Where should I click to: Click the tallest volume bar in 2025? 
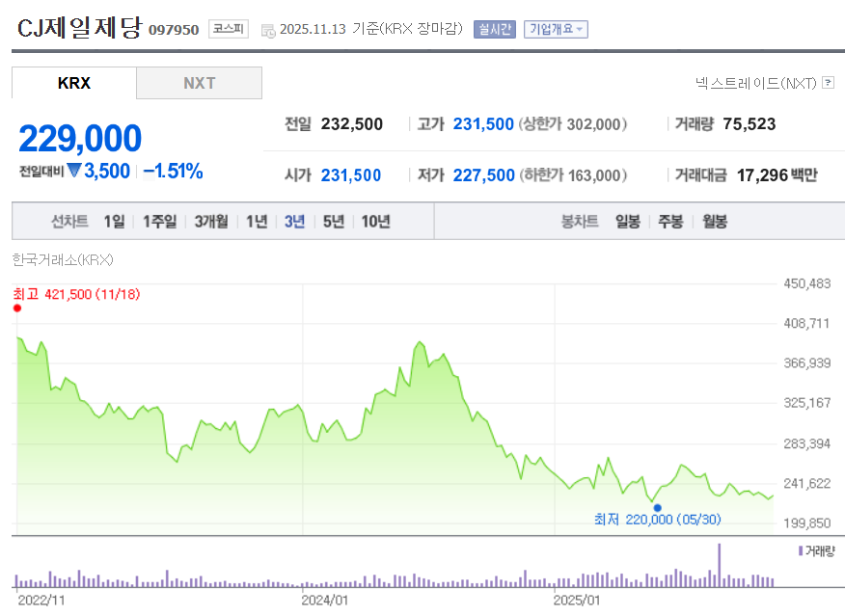pos(719,565)
